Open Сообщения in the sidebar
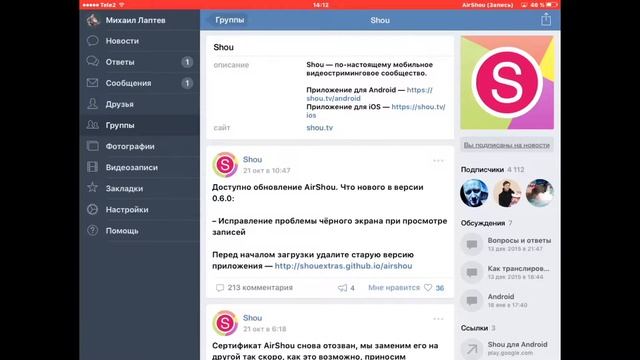This screenshot has height=360, width=640. tap(140, 83)
